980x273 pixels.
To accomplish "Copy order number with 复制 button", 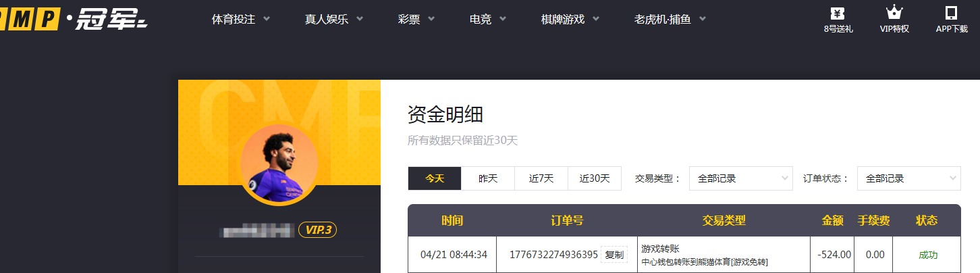I will (614, 255).
